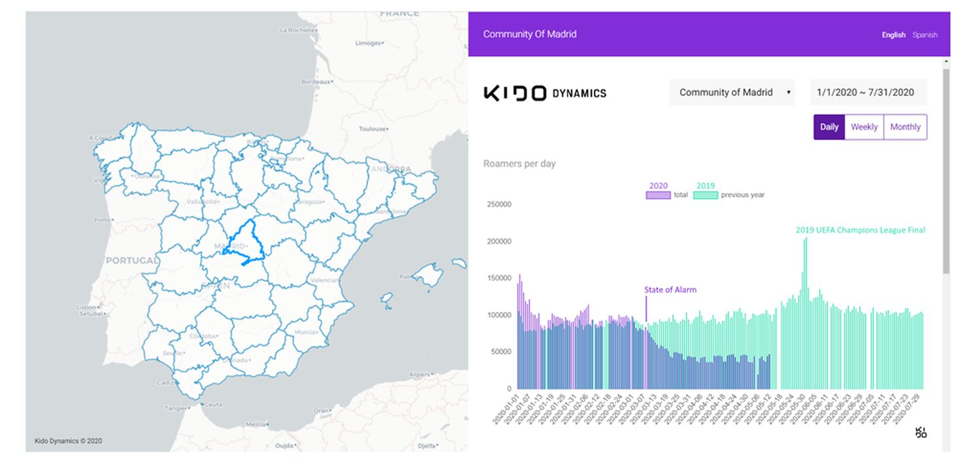Click the Kido Dynamics © 2020 map attribution
Screen dimensions: 980x468
click(x=68, y=441)
